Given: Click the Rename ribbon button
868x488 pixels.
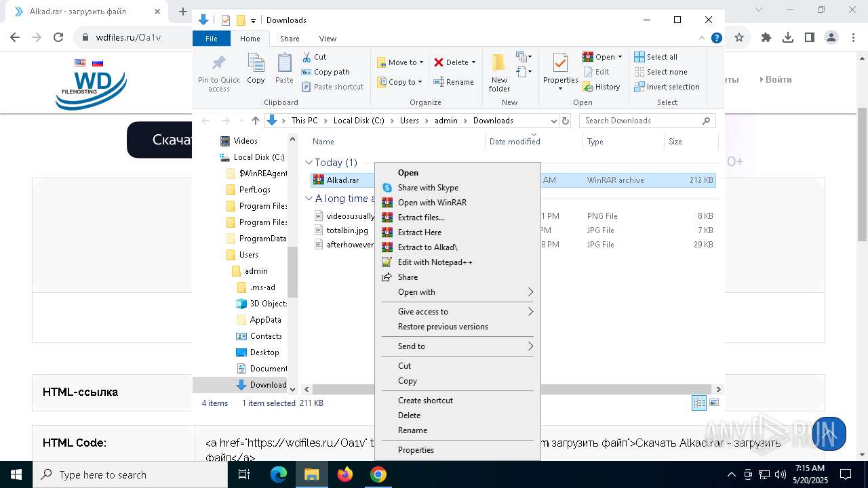Looking at the screenshot, I should 454,82.
